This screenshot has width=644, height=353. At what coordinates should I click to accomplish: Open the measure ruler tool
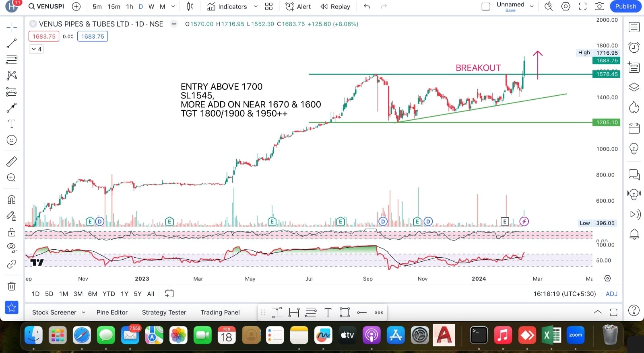pyautogui.click(x=12, y=162)
